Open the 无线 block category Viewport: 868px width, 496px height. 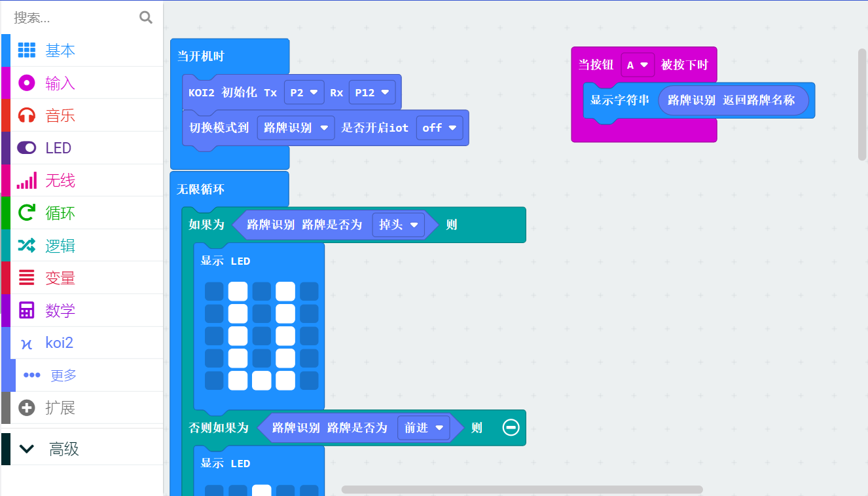tap(82, 181)
